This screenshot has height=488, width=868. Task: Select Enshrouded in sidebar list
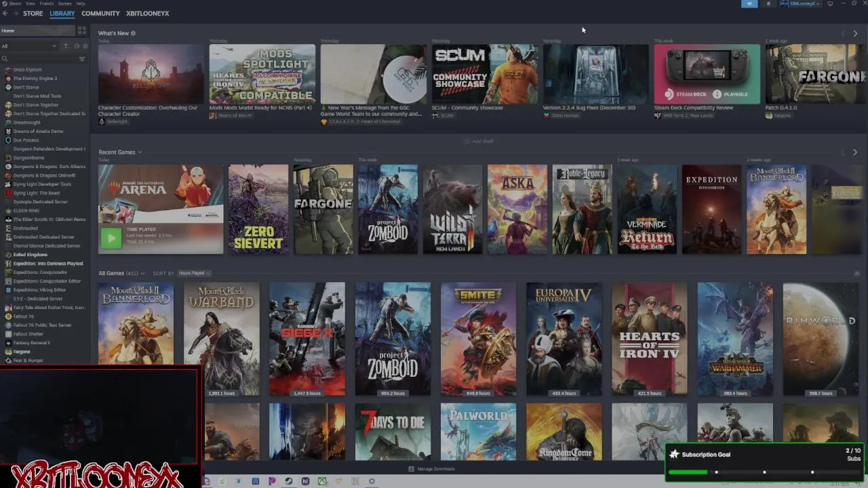click(25, 228)
